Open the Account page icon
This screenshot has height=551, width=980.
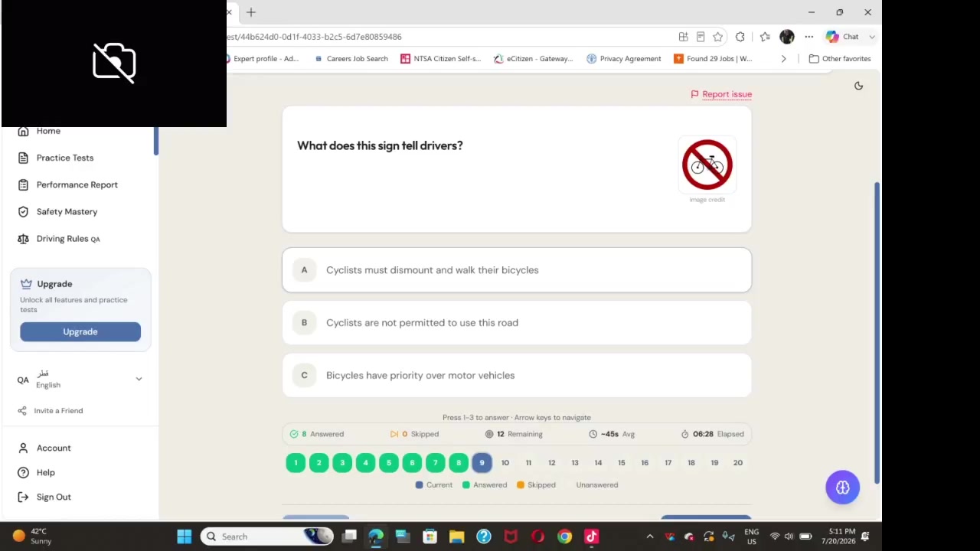pos(23,448)
